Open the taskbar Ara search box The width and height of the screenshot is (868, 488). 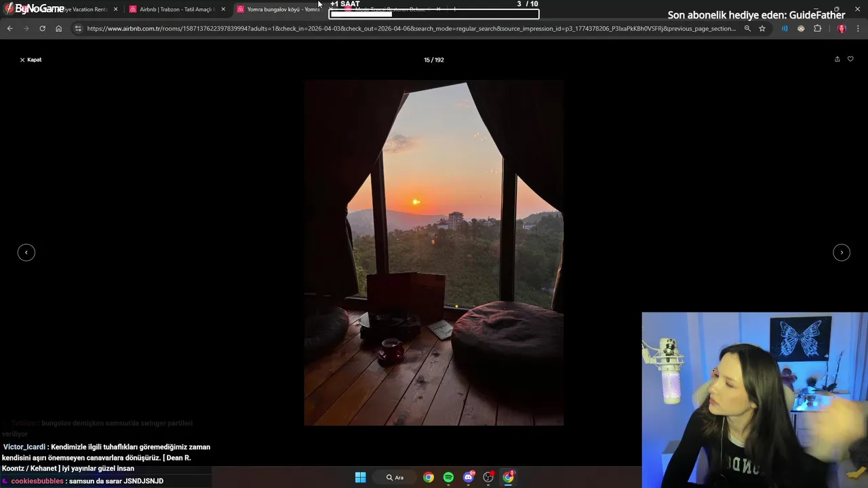[x=395, y=477]
